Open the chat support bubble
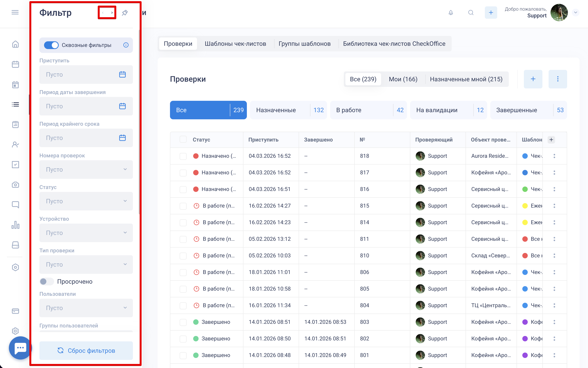588x368 pixels. [20, 348]
